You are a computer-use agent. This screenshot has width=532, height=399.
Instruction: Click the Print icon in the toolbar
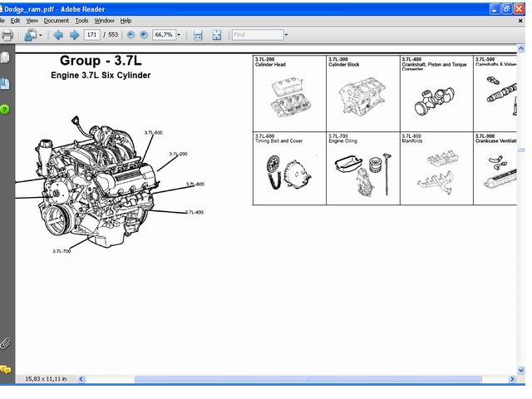[7, 35]
